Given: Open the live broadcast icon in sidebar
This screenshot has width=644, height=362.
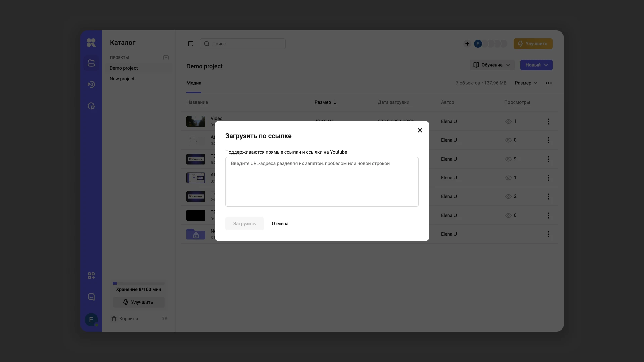Looking at the screenshot, I should pos(91,84).
